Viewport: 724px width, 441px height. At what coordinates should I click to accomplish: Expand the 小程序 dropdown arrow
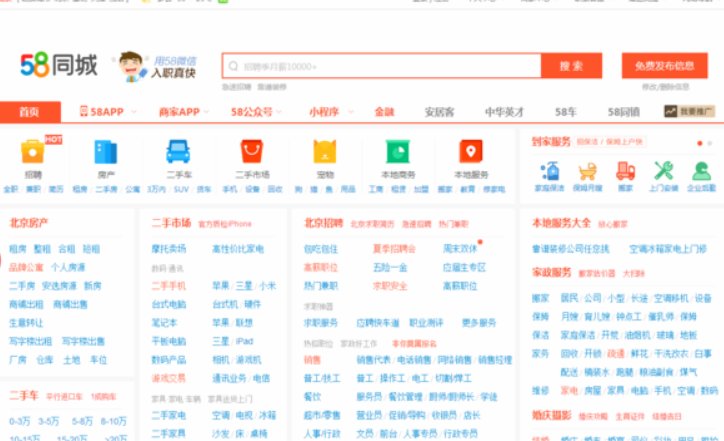[x=350, y=112]
